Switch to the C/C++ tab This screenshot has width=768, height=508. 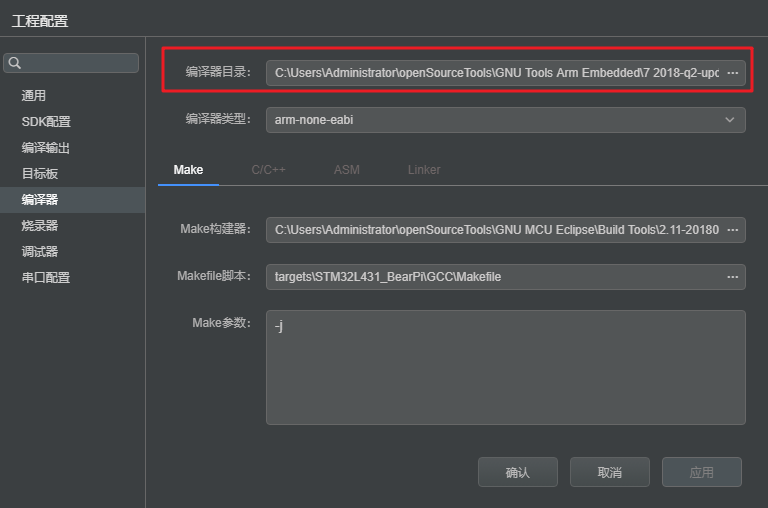pos(268,170)
